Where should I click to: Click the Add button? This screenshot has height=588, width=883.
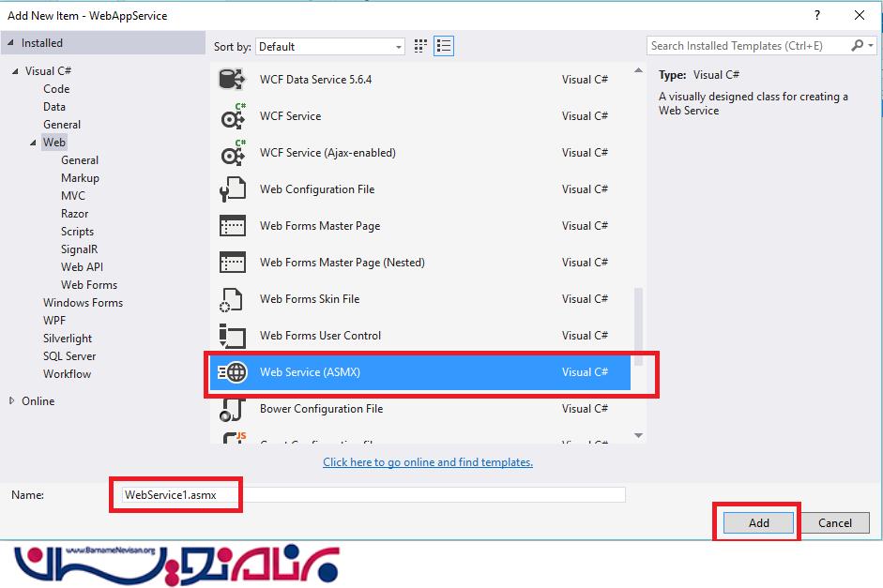click(758, 522)
